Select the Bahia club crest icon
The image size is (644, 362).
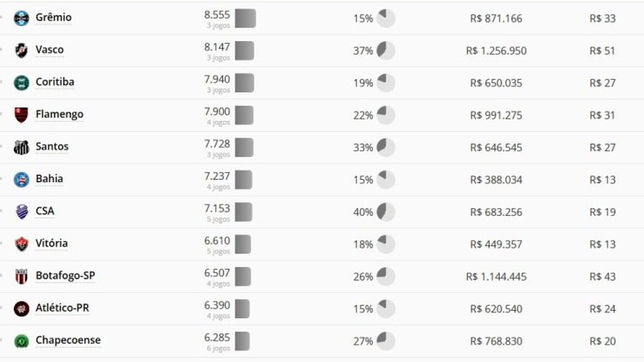[21, 179]
